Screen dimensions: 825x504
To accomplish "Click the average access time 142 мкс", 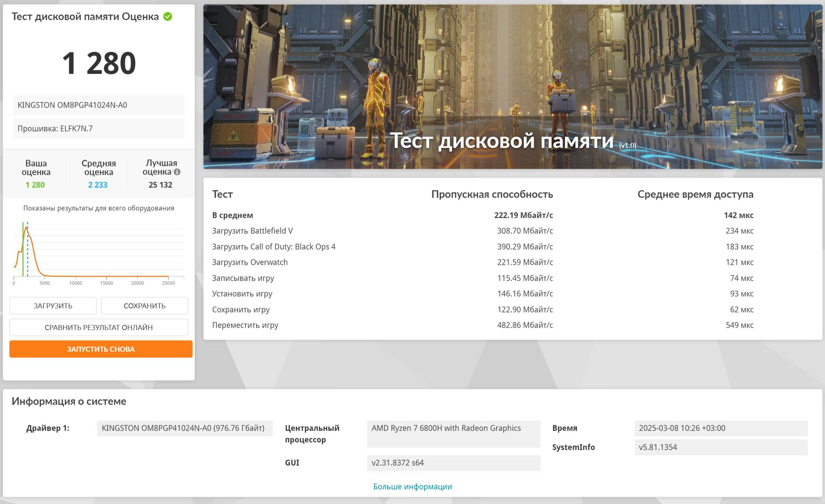I will (x=739, y=215).
